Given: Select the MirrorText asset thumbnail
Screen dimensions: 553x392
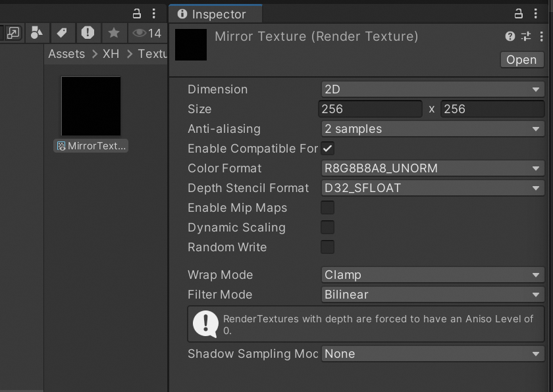Looking at the screenshot, I should click(91, 106).
